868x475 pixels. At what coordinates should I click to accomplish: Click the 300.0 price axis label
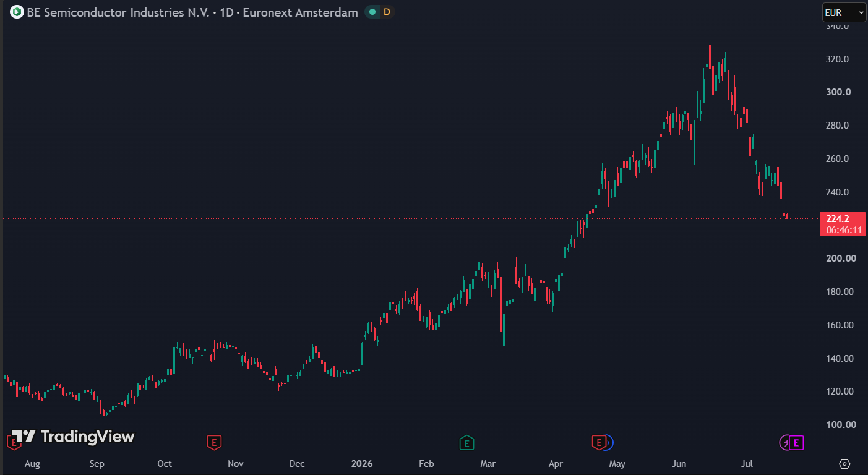838,92
